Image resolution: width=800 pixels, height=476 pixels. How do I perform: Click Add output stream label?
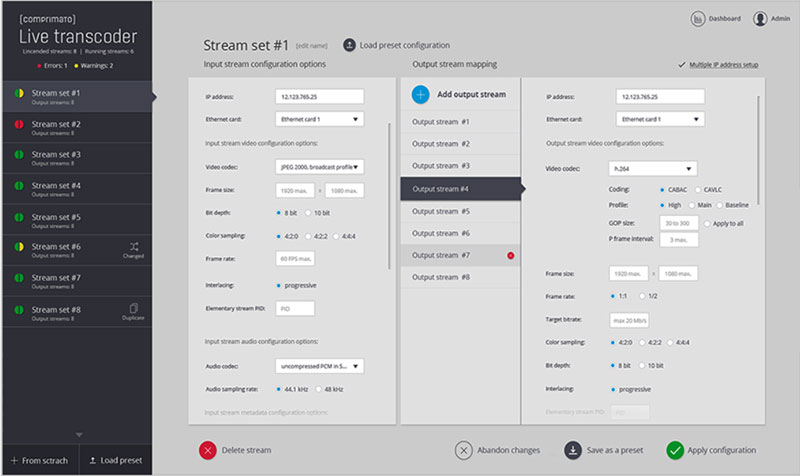tap(471, 94)
